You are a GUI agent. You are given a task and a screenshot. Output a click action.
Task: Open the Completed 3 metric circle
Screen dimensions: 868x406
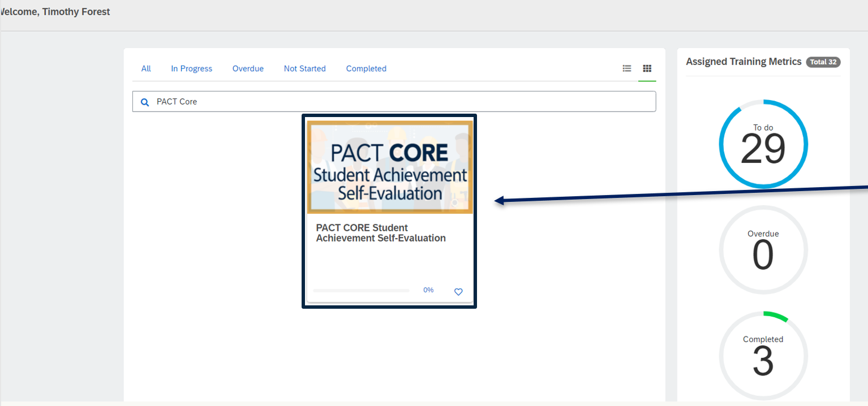tap(763, 356)
